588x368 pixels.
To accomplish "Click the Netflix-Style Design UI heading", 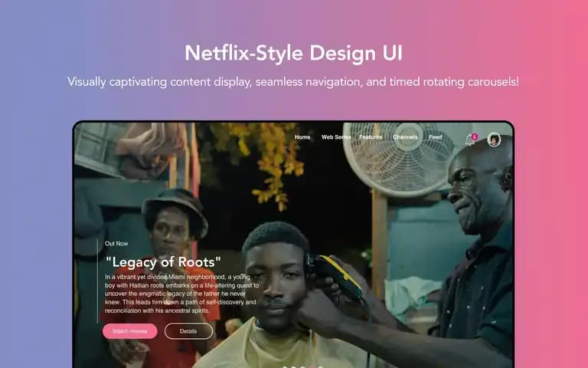I will [294, 53].
